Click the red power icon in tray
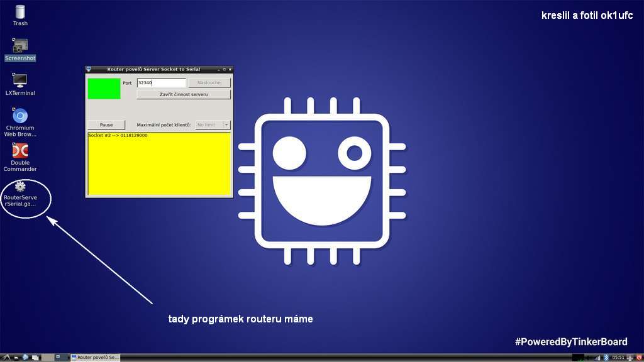The height and width of the screenshot is (362, 644). 638,357
